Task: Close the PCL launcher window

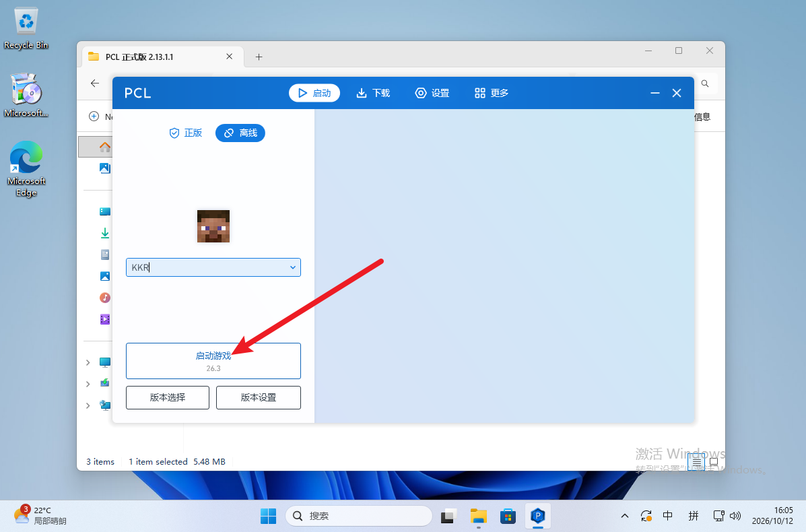Action: pyautogui.click(x=677, y=93)
